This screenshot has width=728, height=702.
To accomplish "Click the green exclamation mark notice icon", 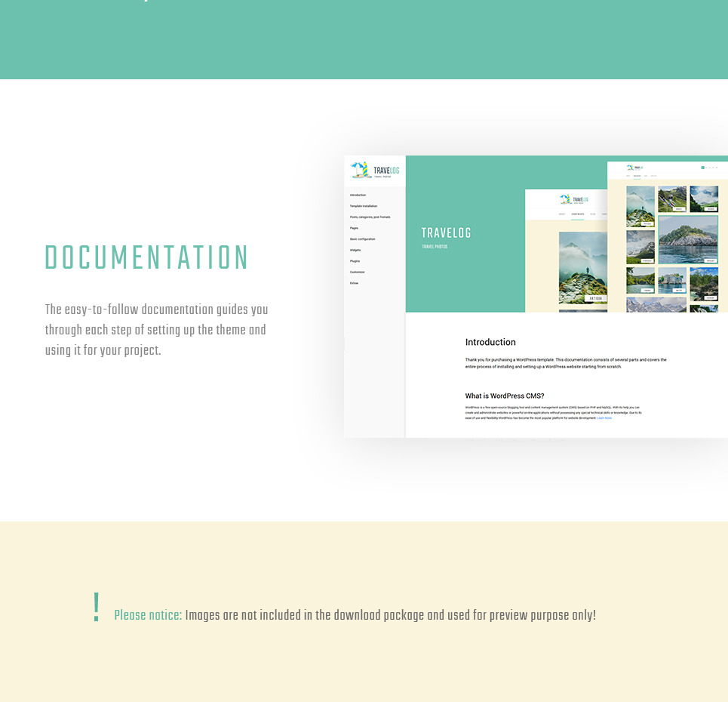I will click(96, 608).
